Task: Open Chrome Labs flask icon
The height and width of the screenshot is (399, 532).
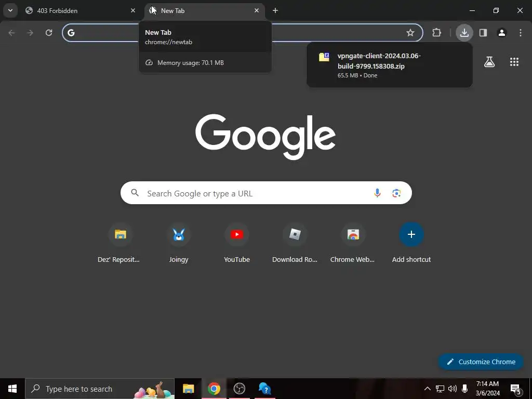Action: click(x=489, y=62)
